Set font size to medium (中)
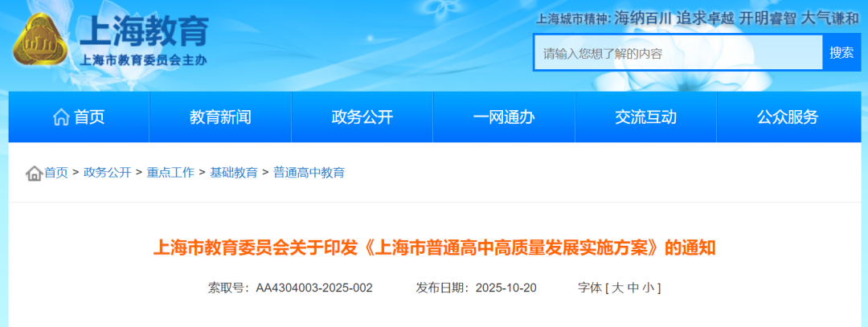 click(x=634, y=288)
